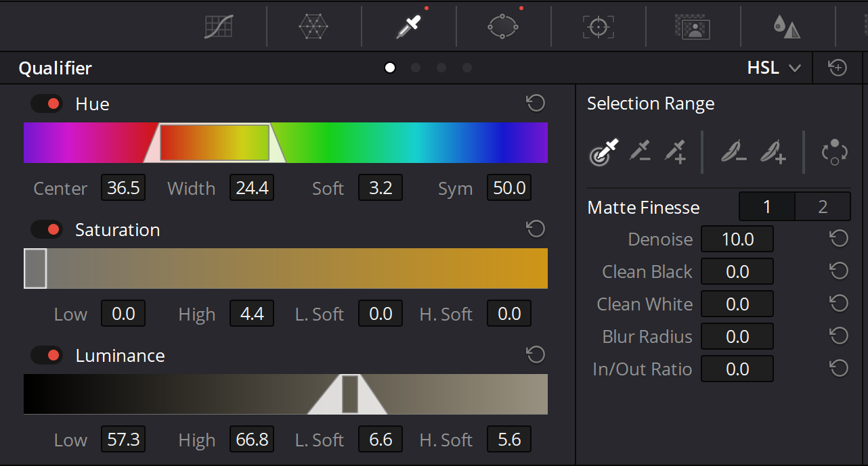The width and height of the screenshot is (868, 466).
Task: Click the invert selection icon
Action: [834, 152]
